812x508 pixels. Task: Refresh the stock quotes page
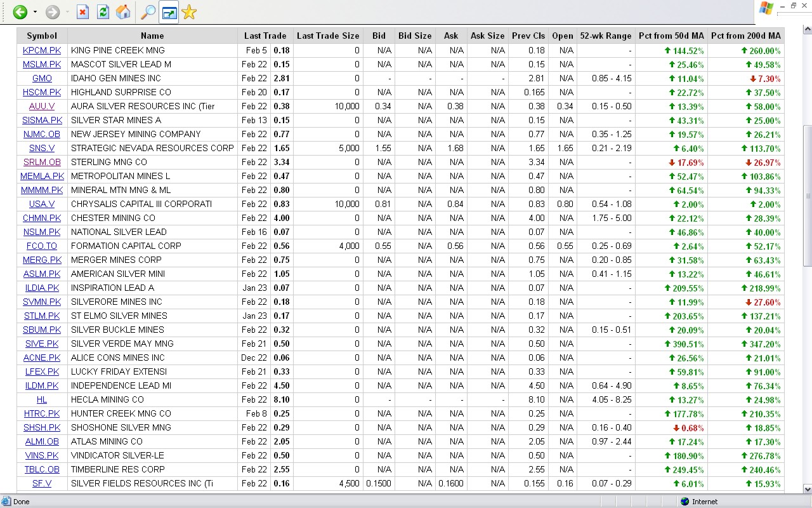point(103,12)
